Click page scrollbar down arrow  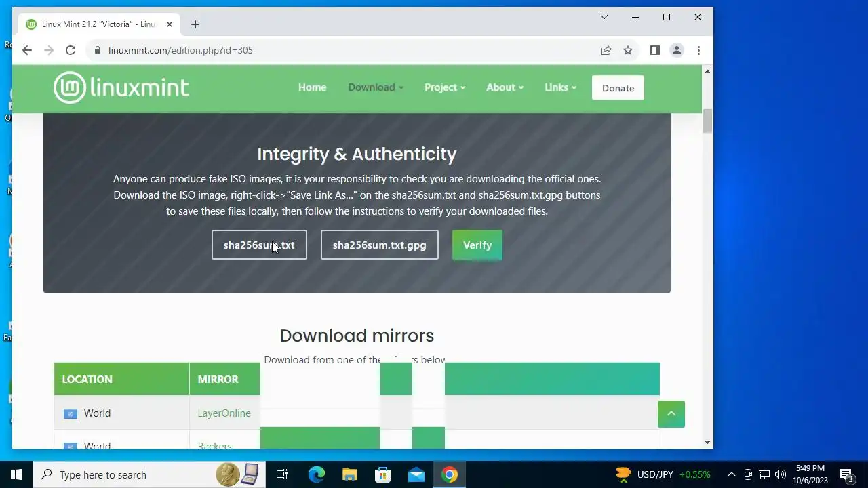[708, 443]
